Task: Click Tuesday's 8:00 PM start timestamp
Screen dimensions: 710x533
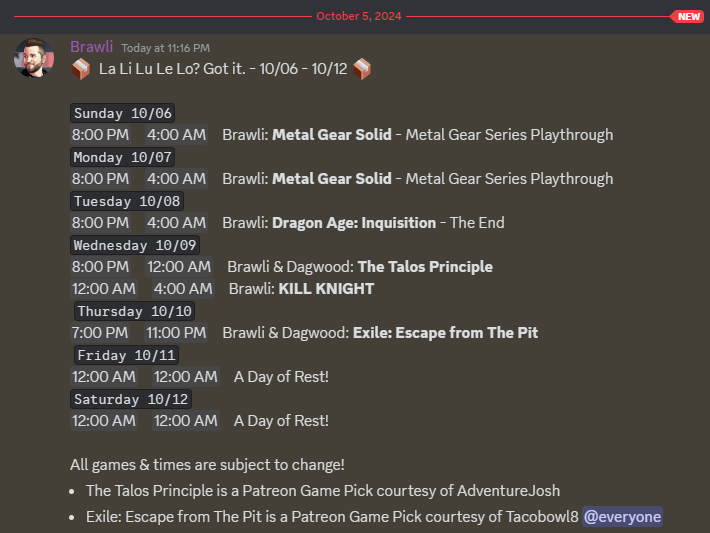Action: [101, 223]
